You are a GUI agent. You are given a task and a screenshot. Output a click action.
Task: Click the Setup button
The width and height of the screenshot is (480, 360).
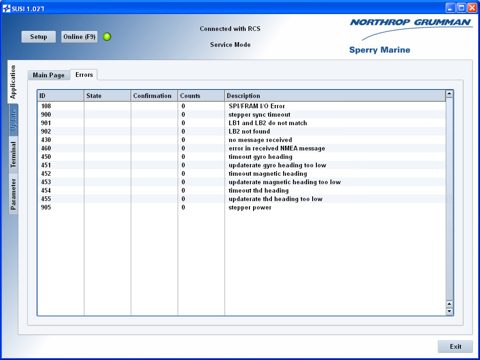tap(39, 37)
